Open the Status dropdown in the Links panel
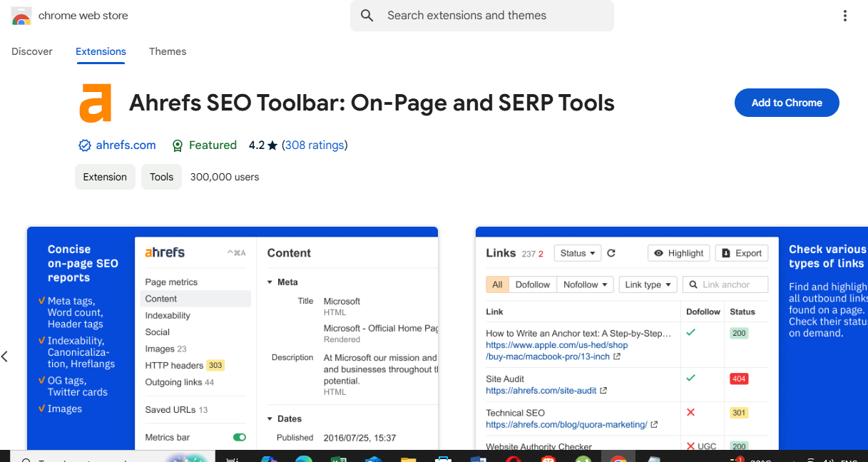The image size is (868, 462). [x=577, y=253]
